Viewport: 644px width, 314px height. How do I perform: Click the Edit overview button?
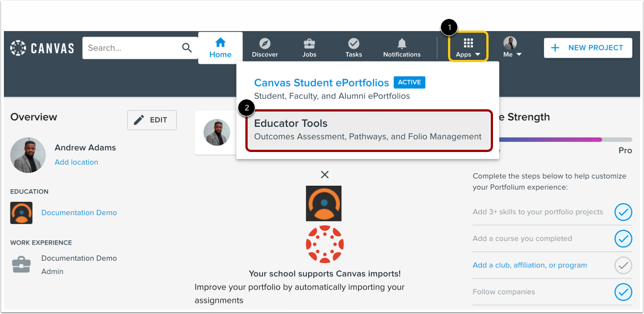pos(152,120)
